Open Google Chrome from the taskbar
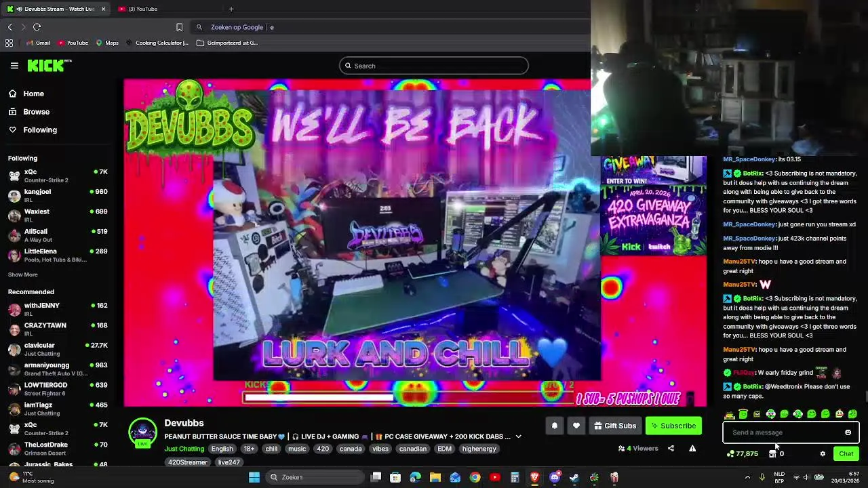Viewport: 868px width, 488px height. (475, 477)
